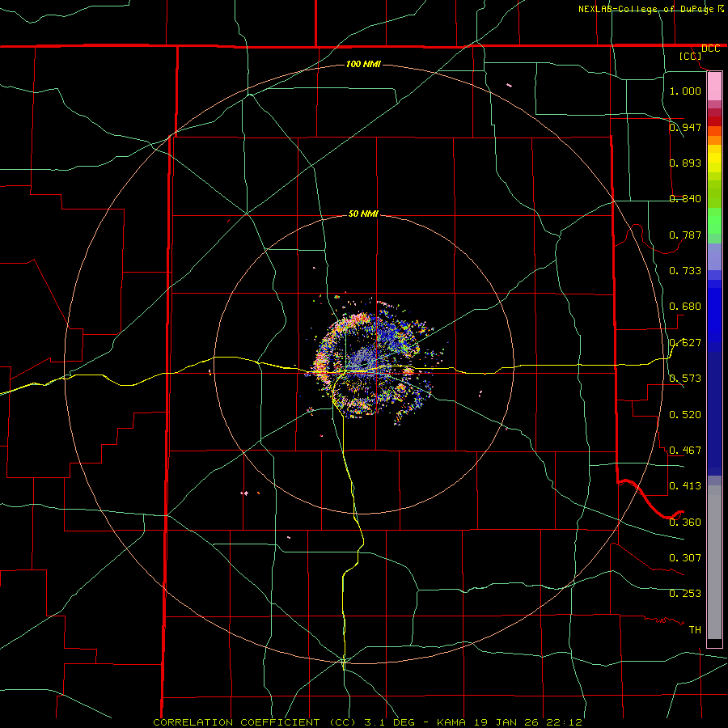The width and height of the screenshot is (728, 728).
Task: Select the 0.787 legend value
Action: click(685, 235)
